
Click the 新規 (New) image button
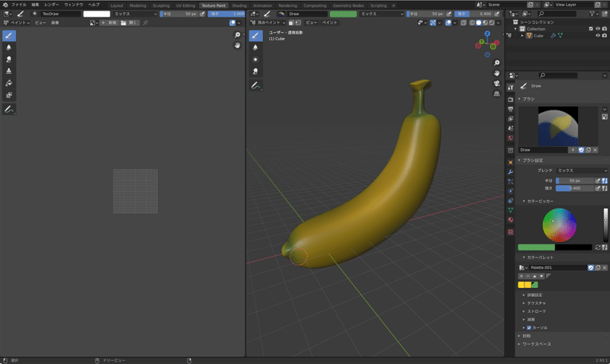coord(109,23)
